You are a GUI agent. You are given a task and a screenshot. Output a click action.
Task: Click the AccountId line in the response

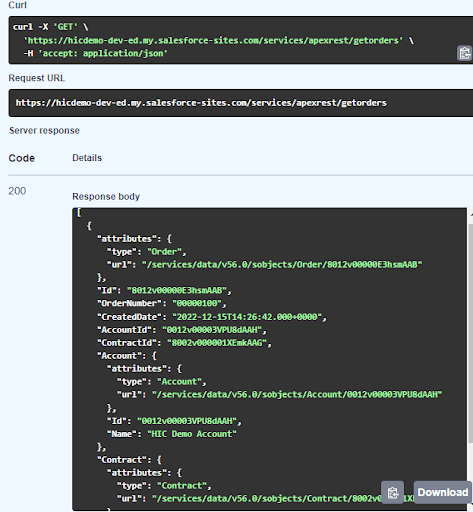click(x=182, y=330)
